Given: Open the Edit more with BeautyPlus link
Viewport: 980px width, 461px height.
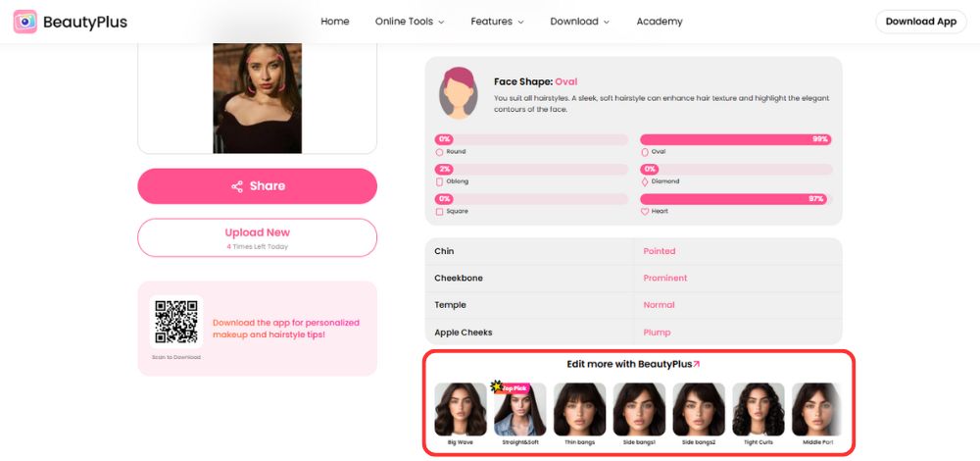Looking at the screenshot, I should (633, 364).
